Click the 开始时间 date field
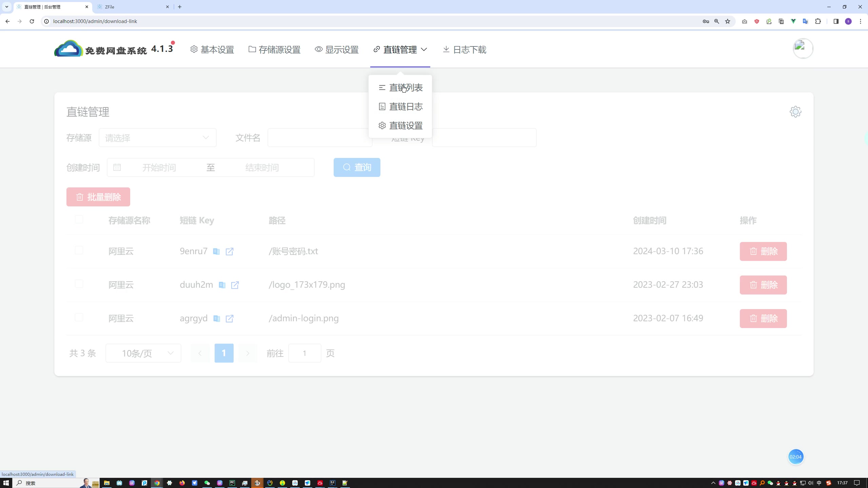 [159, 167]
